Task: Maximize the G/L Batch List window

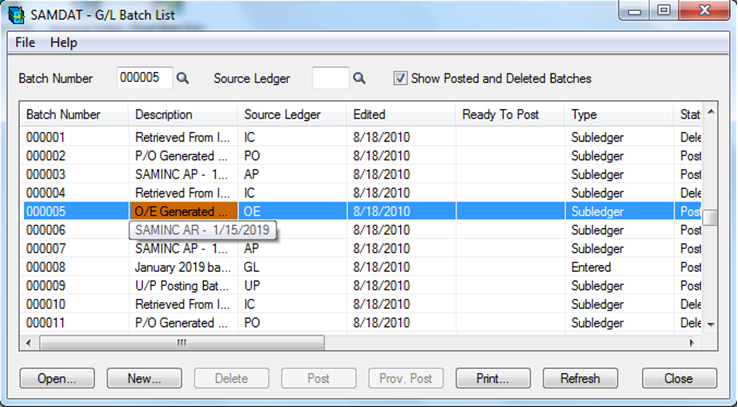Action: click(x=664, y=10)
